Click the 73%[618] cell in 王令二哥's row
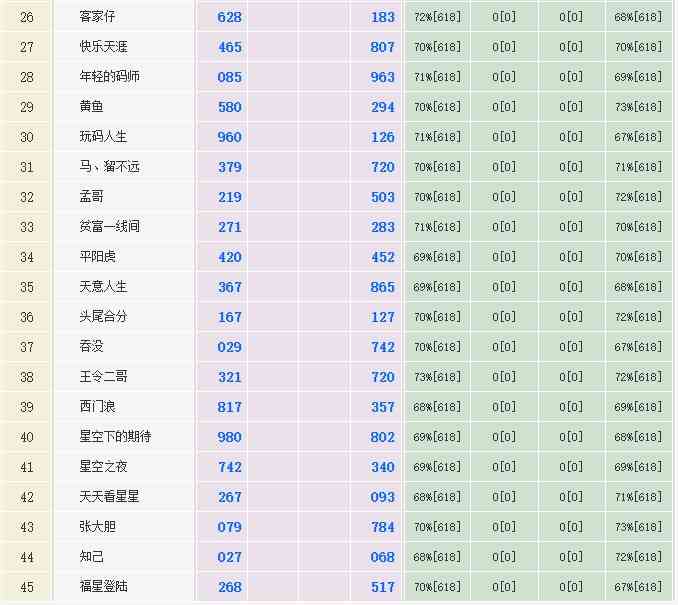 [x=437, y=377]
